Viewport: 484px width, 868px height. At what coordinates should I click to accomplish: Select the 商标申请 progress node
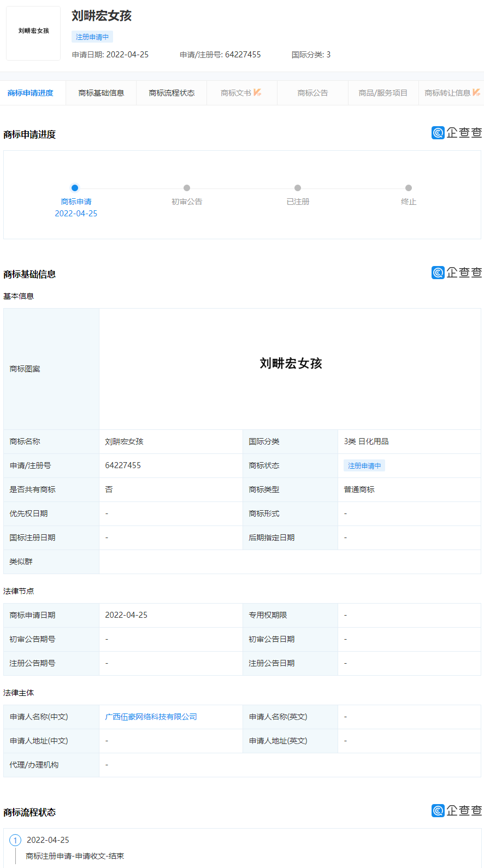pos(75,188)
